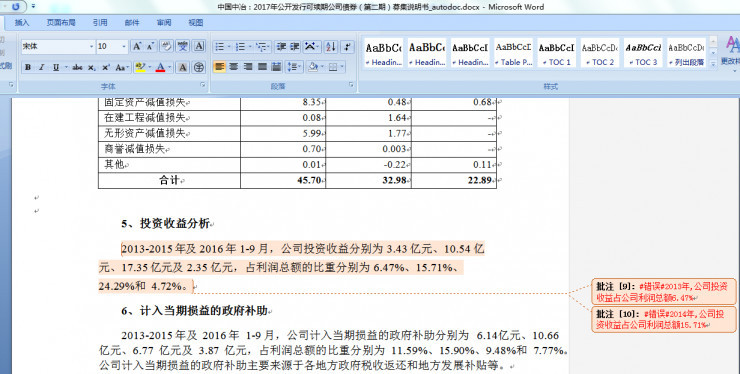This screenshot has height=374, width=740.
Task: Apply paragraph shading fill
Action: point(312,67)
